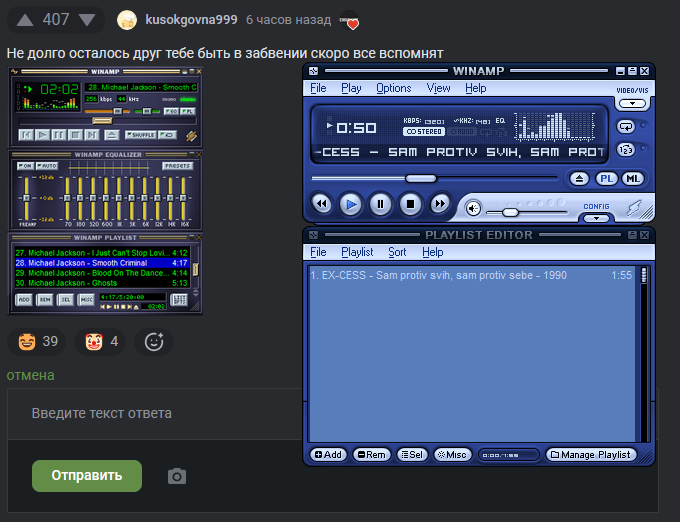
Task: Click the EQ label in the blue display
Action: pyautogui.click(x=500, y=121)
